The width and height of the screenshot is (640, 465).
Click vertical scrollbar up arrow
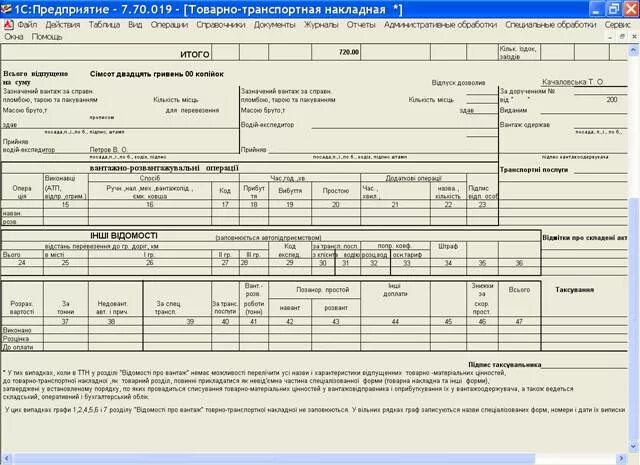pyautogui.click(x=633, y=50)
